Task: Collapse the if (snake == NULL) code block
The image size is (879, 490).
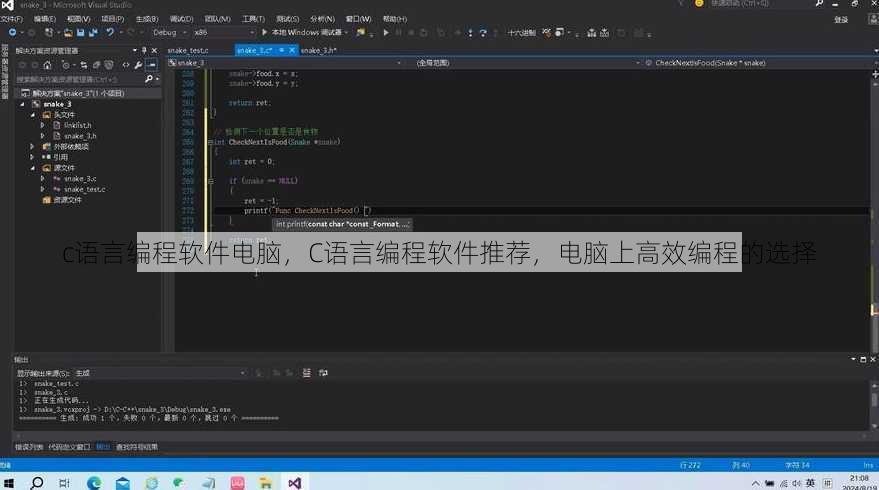Action: pyautogui.click(x=211, y=181)
